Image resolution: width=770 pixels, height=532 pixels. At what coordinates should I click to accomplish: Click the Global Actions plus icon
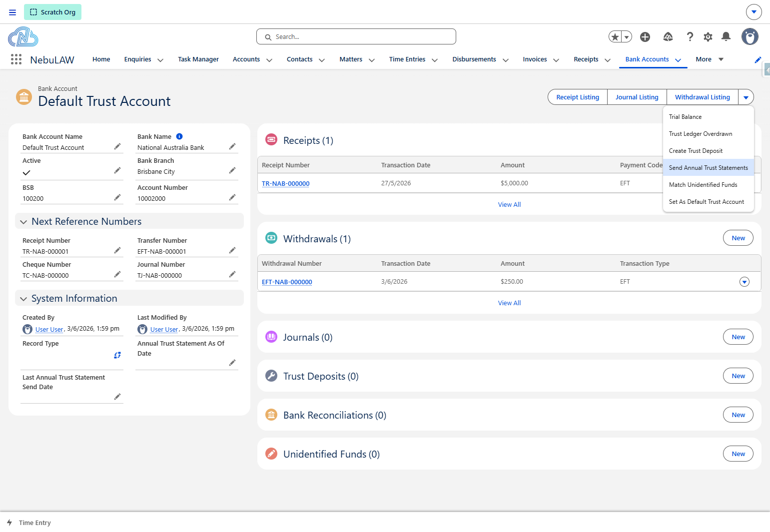click(x=645, y=36)
